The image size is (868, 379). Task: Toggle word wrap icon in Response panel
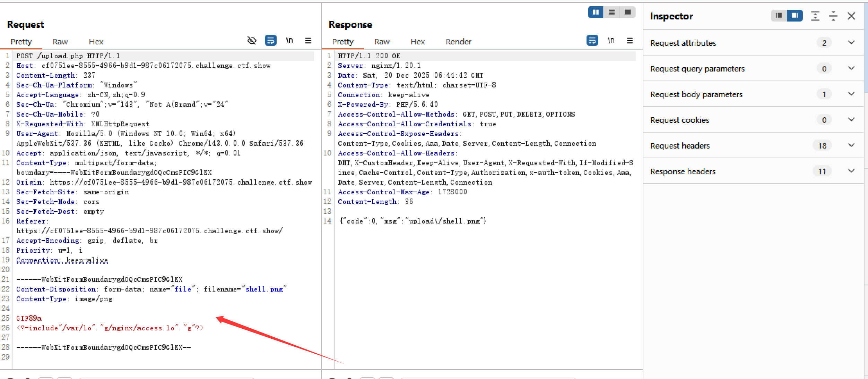(x=592, y=41)
